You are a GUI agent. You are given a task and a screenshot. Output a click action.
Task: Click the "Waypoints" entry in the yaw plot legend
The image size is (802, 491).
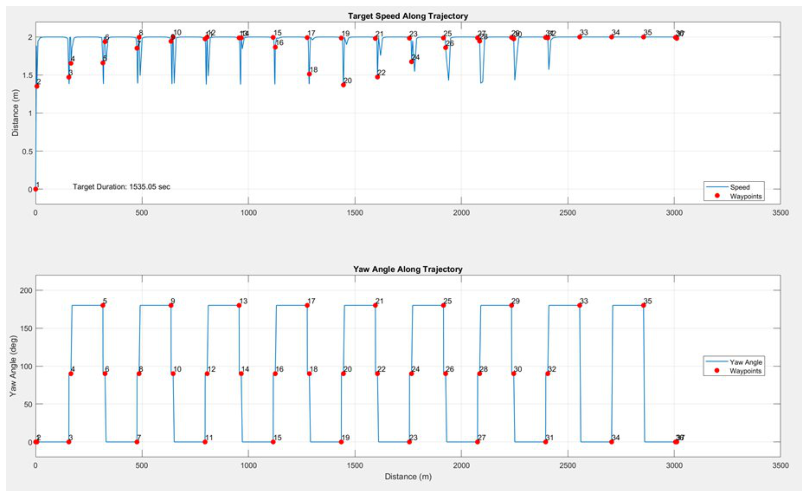[x=745, y=371]
